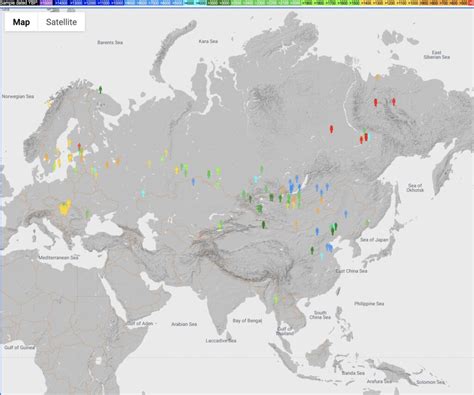Viewport: 474px width, 395px height.
Task: Select the cyan marker north of the Caspian Sea
Action: (143, 193)
